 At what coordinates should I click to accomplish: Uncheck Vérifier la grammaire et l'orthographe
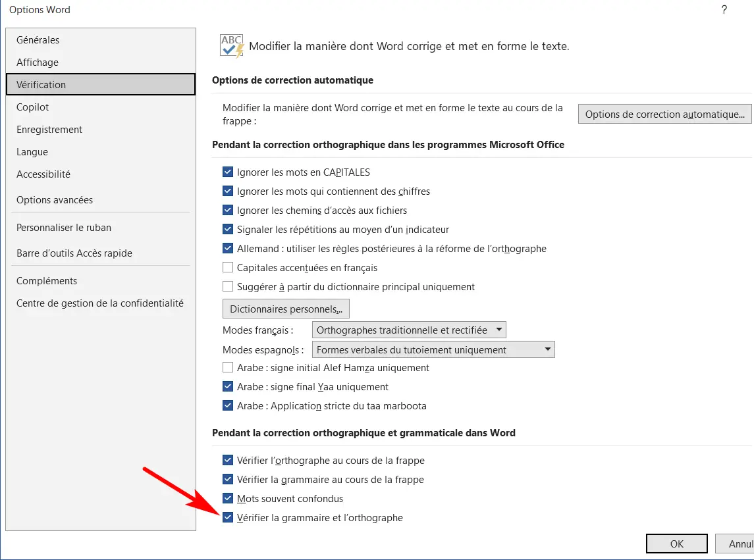(x=228, y=518)
